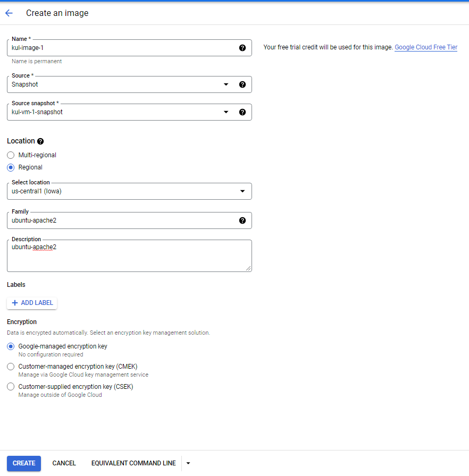Expand the Source snapshot dropdown
The image size is (469, 476).
tap(225, 112)
